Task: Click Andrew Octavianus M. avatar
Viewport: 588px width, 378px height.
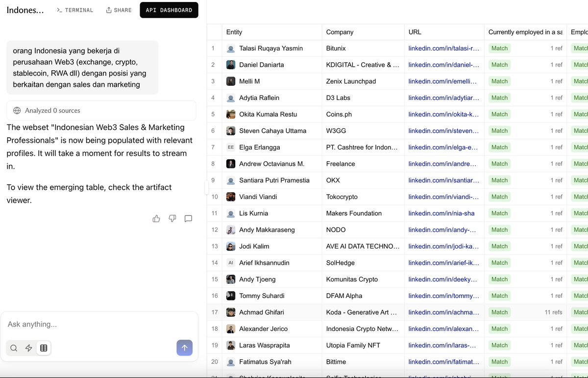Action: [231, 164]
